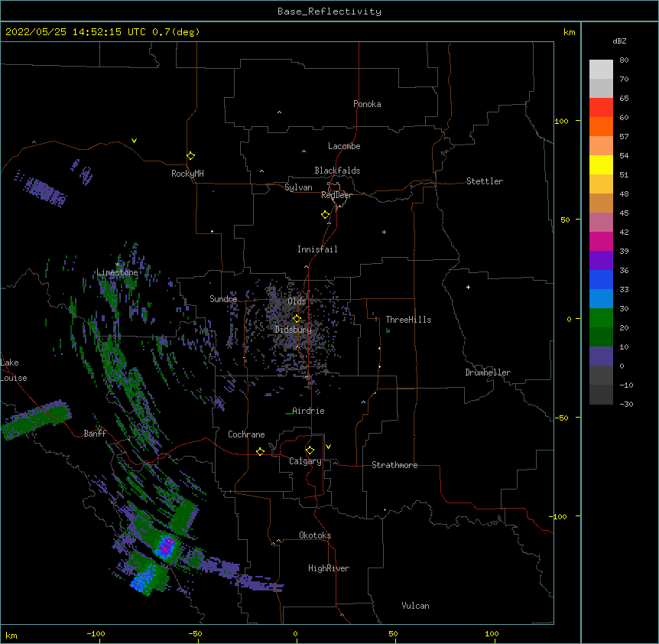This screenshot has height=644, width=659.
Task: Click the Vulcan label
Action: tap(415, 606)
